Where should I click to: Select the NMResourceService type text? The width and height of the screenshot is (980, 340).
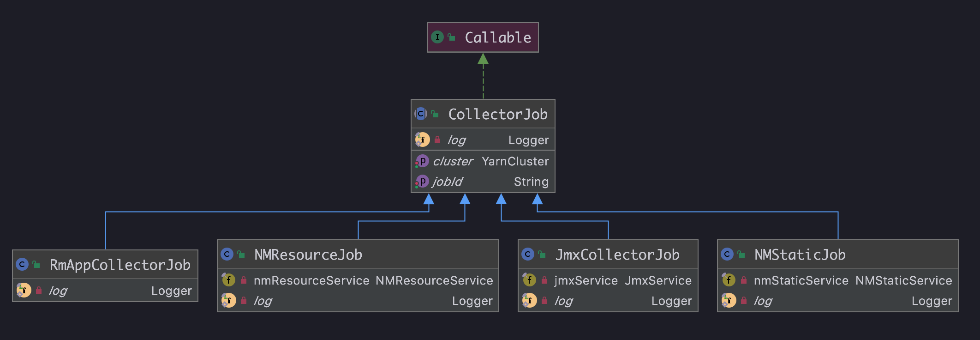pos(434,280)
